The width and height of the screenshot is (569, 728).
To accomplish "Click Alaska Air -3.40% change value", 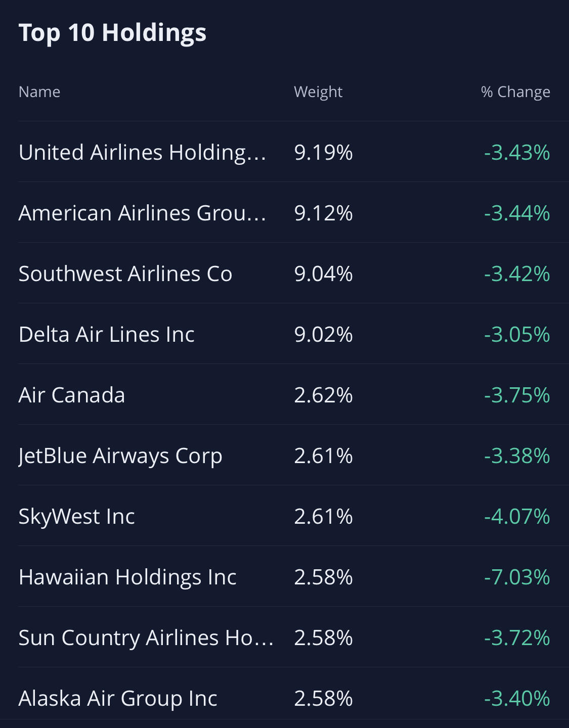I will tap(517, 698).
